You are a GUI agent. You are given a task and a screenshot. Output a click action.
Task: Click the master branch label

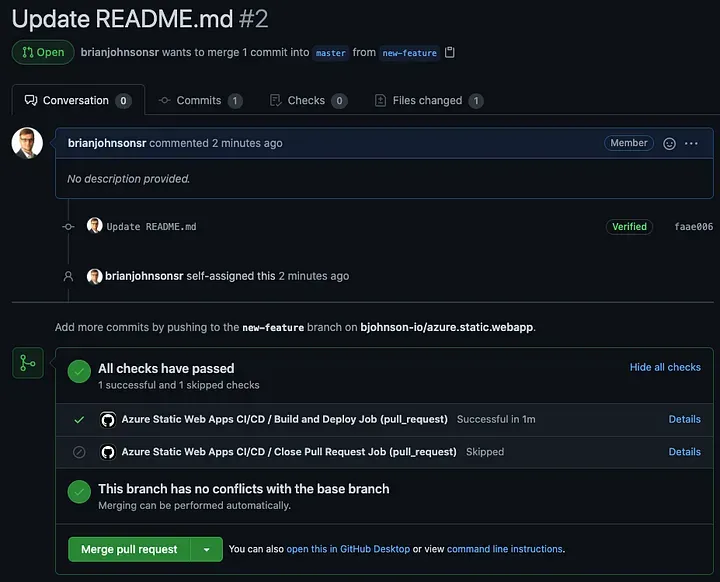(x=331, y=53)
